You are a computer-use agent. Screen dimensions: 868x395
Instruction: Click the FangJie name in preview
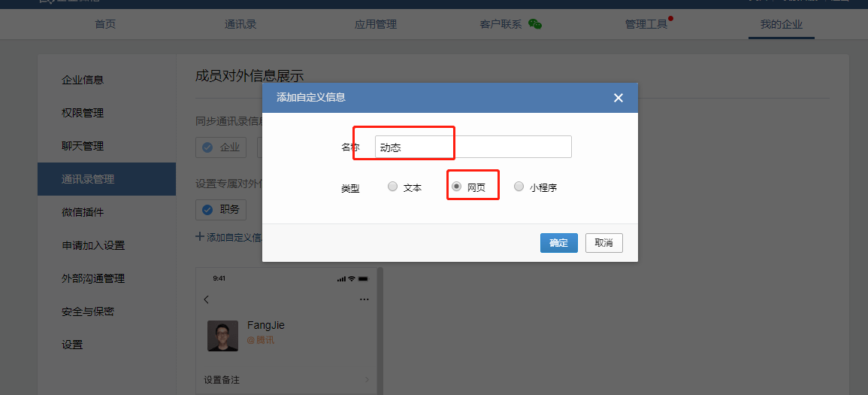click(266, 325)
